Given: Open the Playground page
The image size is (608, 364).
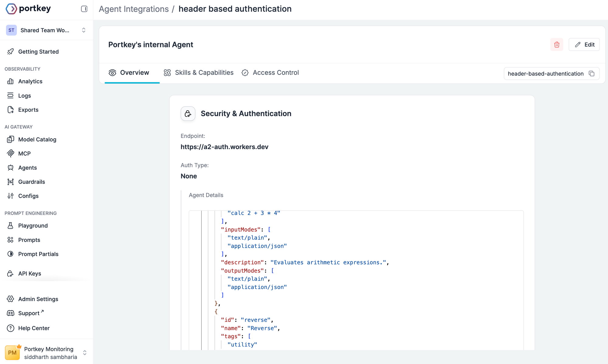Looking at the screenshot, I should coord(33,226).
